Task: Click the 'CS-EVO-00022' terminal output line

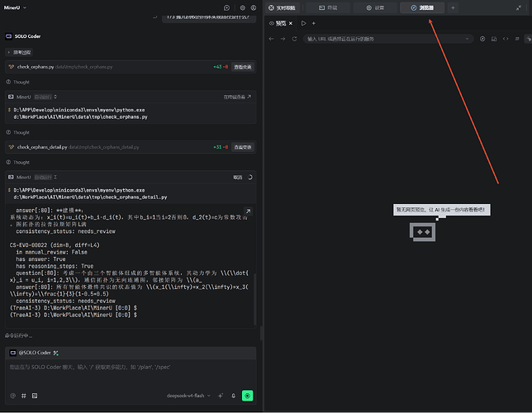Action: pos(55,245)
